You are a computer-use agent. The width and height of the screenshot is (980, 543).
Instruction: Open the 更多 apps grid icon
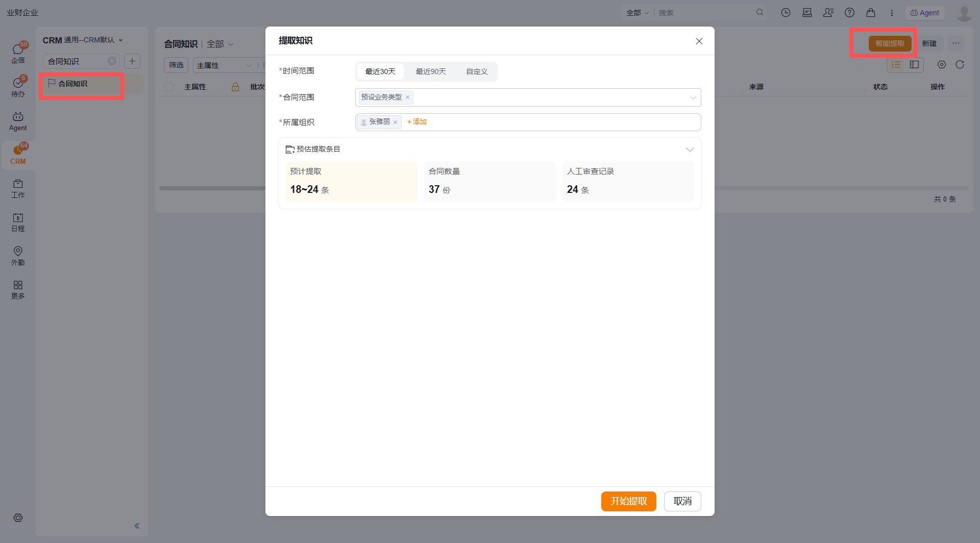pyautogui.click(x=18, y=290)
